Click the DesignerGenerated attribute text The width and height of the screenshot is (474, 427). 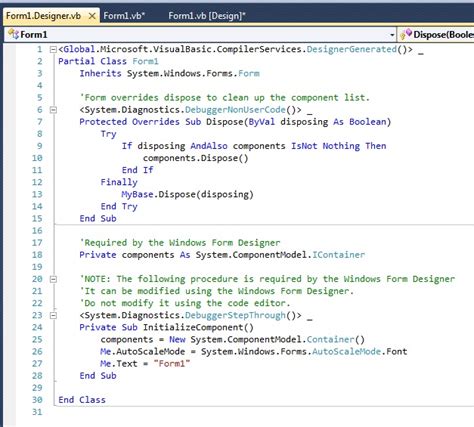[352, 49]
